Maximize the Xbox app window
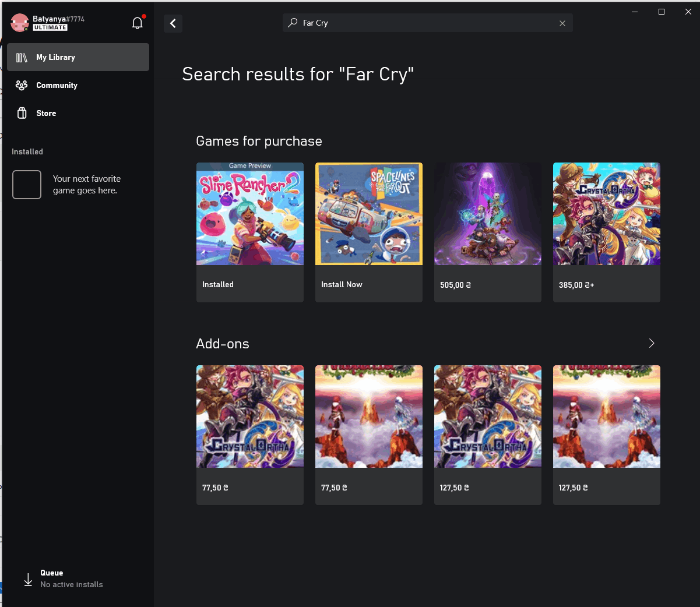The image size is (700, 607). [662, 12]
